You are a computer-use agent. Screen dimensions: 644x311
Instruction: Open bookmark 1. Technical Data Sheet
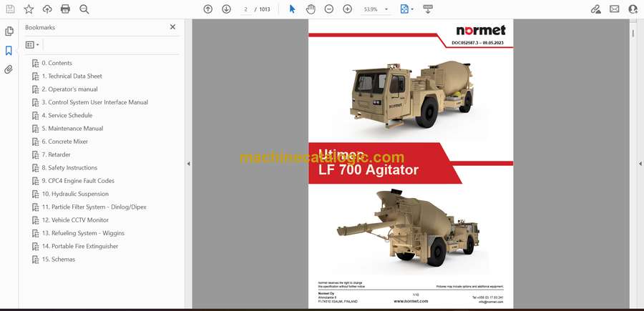pos(72,76)
